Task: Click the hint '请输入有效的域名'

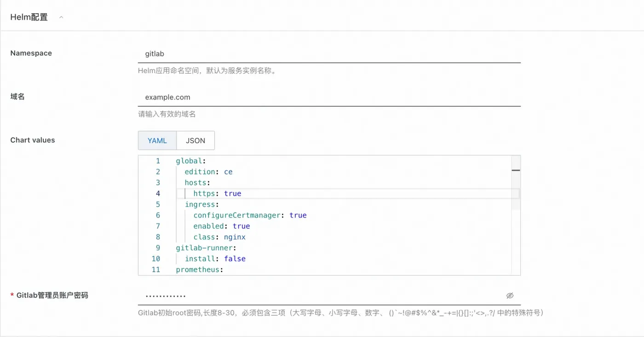Action: coord(167,114)
